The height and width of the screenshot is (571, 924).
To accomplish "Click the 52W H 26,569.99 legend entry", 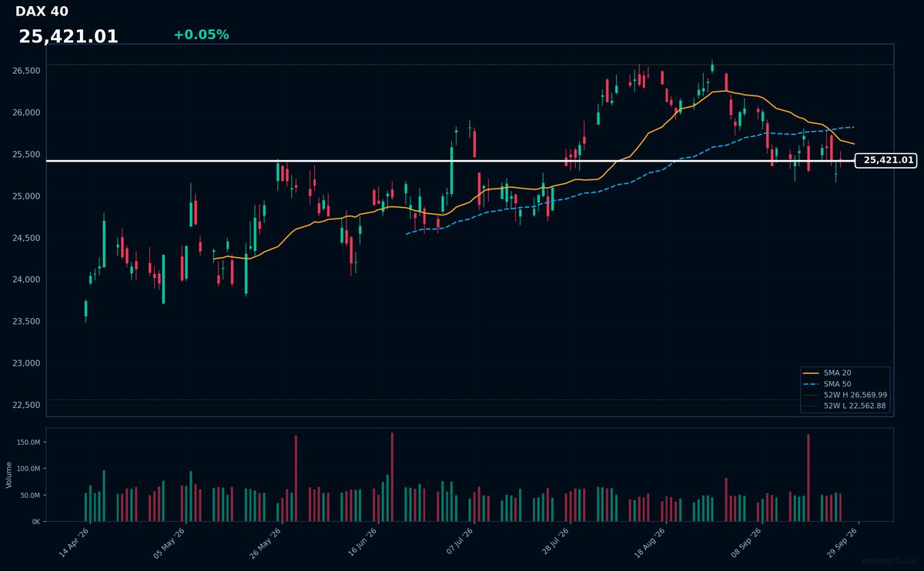I will pyautogui.click(x=845, y=394).
